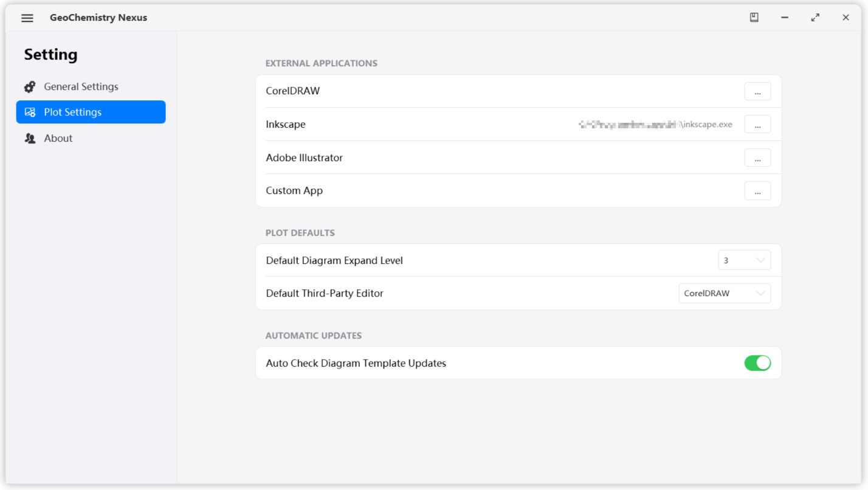868x490 pixels.
Task: Switch to General Settings section
Action: (81, 86)
